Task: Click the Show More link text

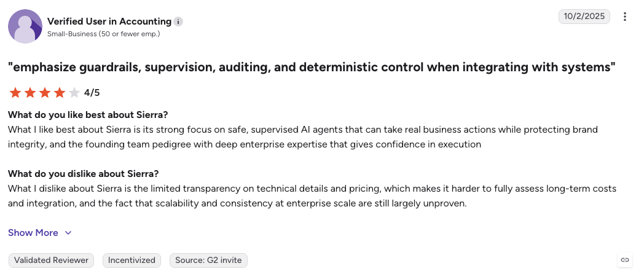Action: click(33, 233)
